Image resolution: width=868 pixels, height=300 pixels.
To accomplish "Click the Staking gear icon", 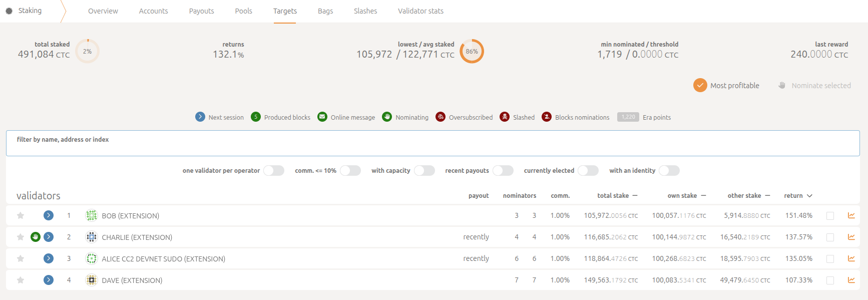I will pyautogui.click(x=9, y=11).
